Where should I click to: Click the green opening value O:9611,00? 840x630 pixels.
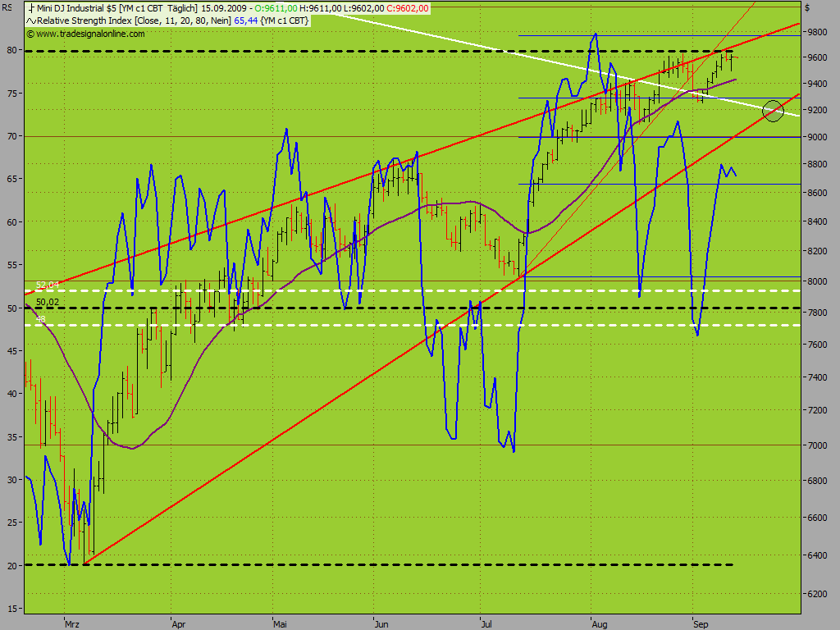point(276,8)
